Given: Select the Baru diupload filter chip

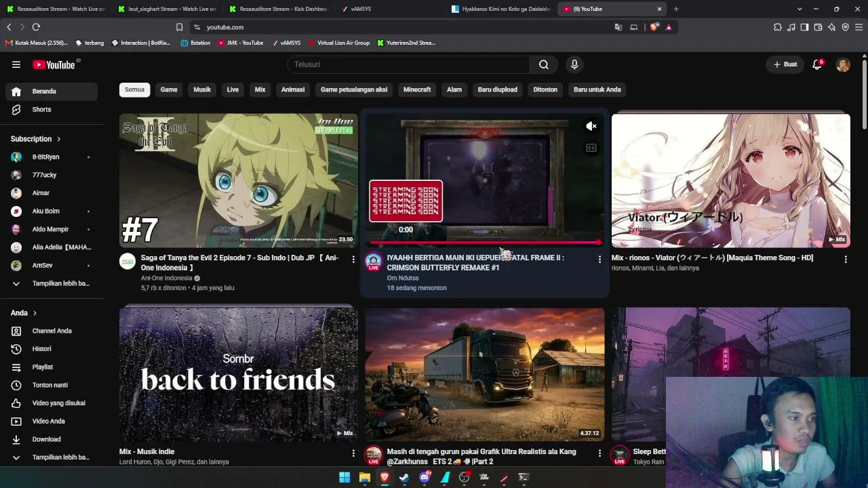Looking at the screenshot, I should pyautogui.click(x=497, y=89).
